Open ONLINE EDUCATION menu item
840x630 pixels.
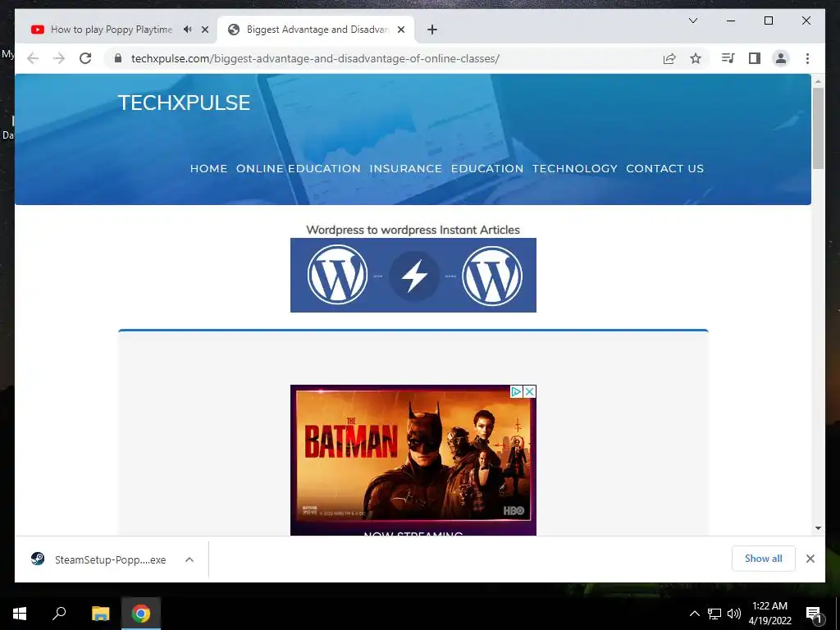[299, 168]
